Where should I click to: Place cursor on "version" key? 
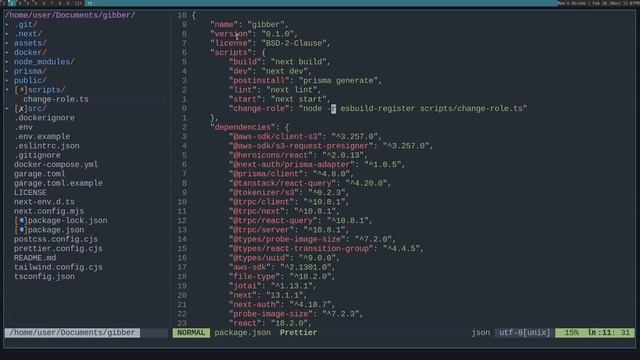click(231, 34)
